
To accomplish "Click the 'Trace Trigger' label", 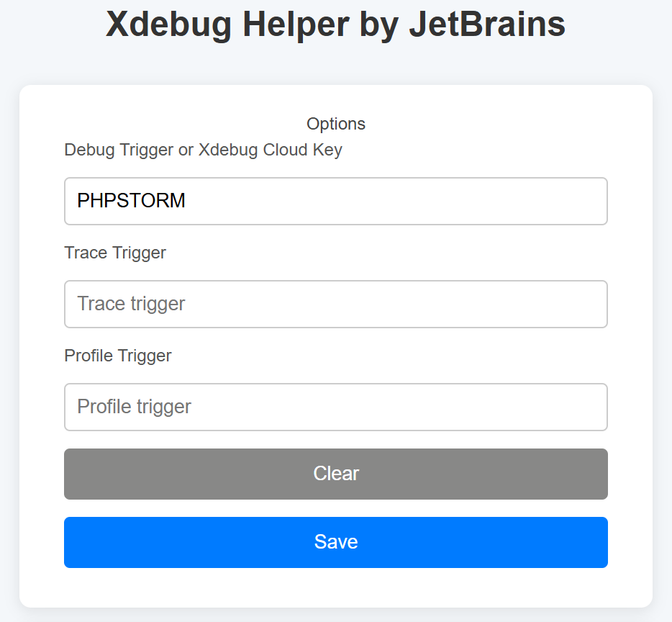I will coord(115,253).
